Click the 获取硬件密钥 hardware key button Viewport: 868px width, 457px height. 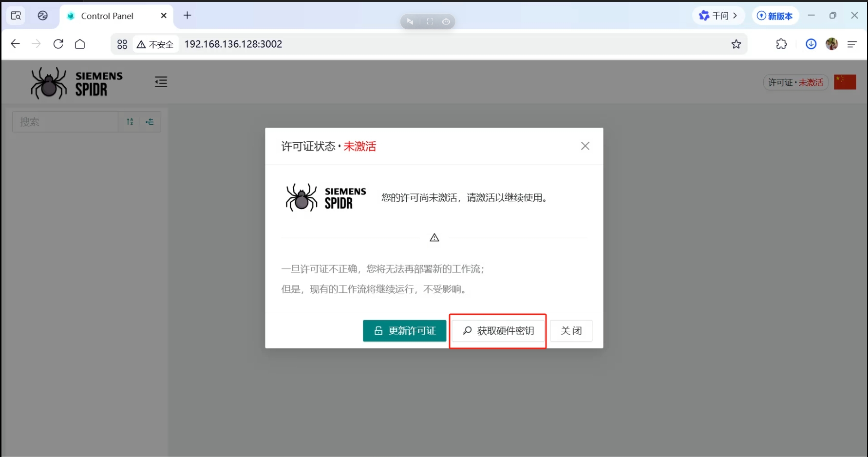coord(498,331)
